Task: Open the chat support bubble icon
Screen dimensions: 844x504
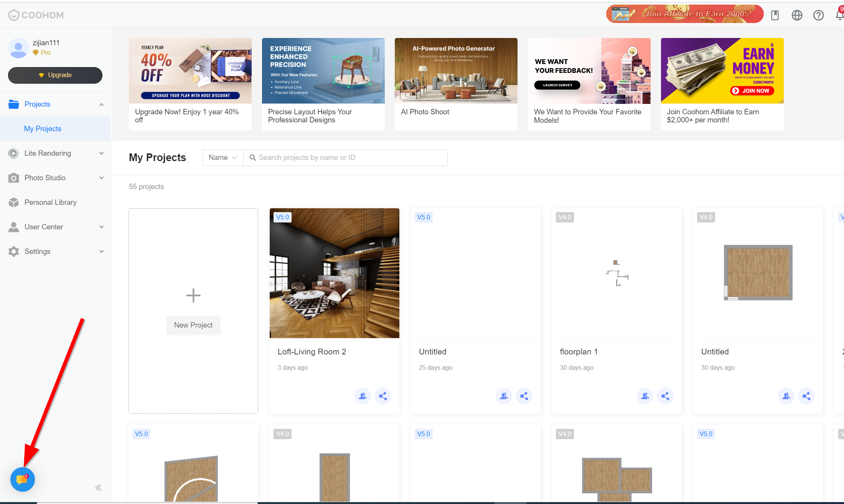Action: 22,479
